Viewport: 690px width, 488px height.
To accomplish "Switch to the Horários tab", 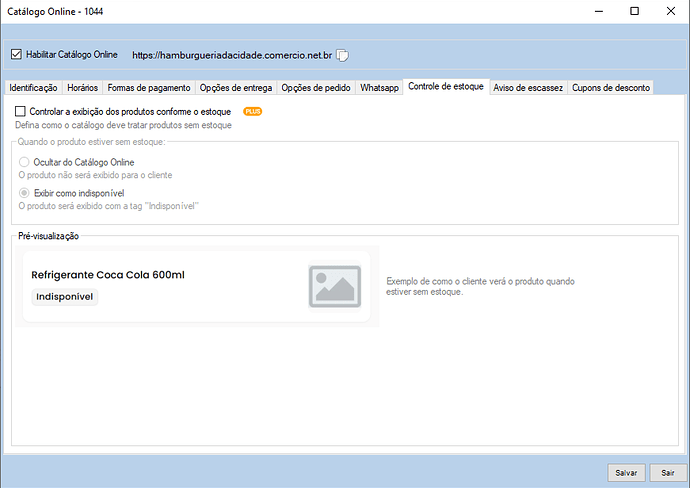I will tap(82, 88).
